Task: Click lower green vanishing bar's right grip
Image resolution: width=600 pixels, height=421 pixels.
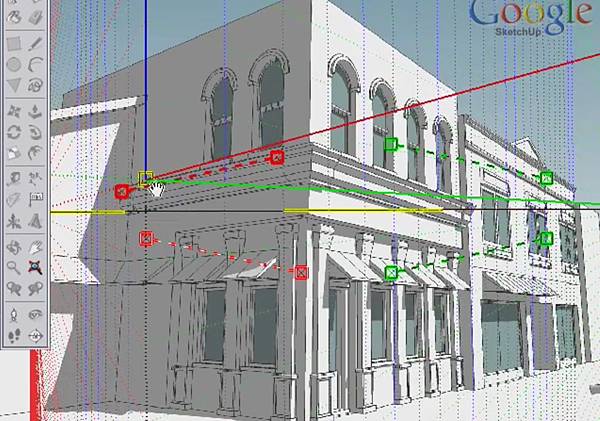Action: click(x=547, y=239)
